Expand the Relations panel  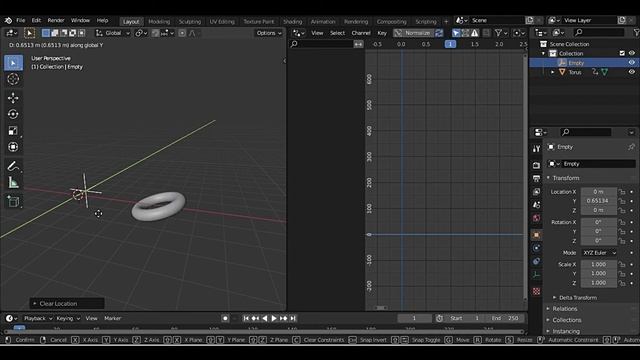coord(564,309)
